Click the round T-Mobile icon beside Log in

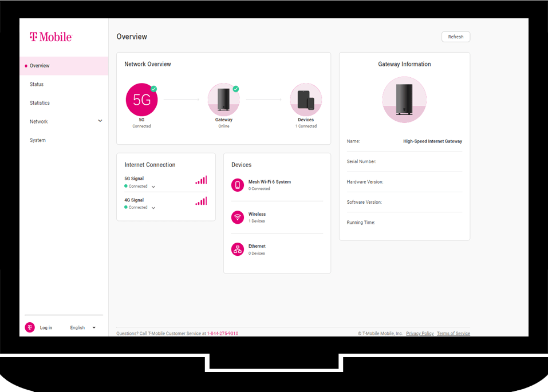click(30, 327)
